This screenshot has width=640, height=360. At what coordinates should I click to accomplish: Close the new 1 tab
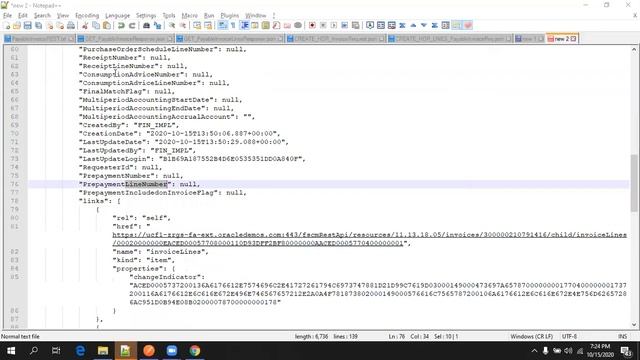pos(541,39)
